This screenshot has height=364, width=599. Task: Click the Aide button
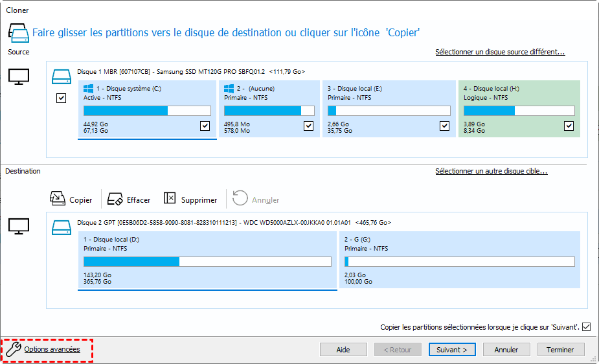point(343,350)
